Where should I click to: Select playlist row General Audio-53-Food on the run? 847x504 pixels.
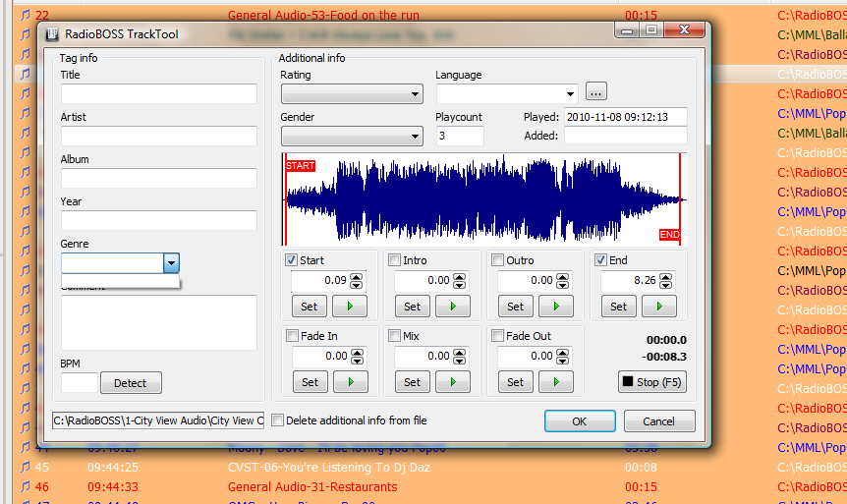[323, 15]
